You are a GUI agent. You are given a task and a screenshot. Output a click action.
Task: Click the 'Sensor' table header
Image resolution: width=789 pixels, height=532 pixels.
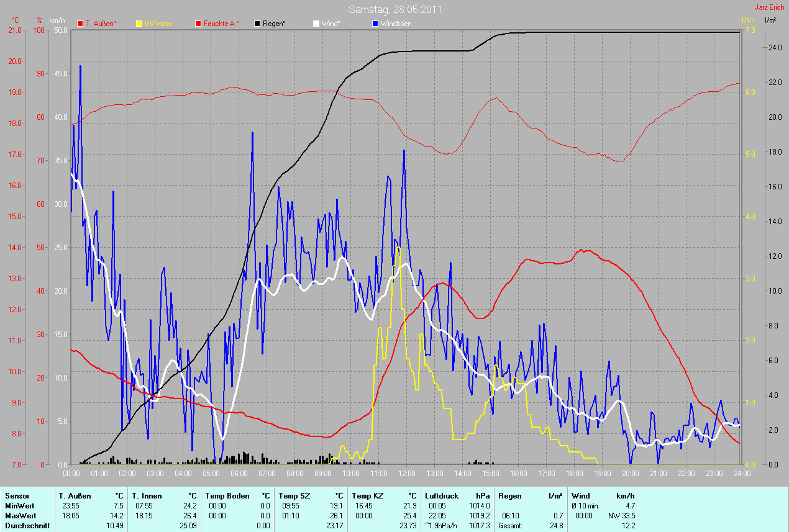click(16, 496)
